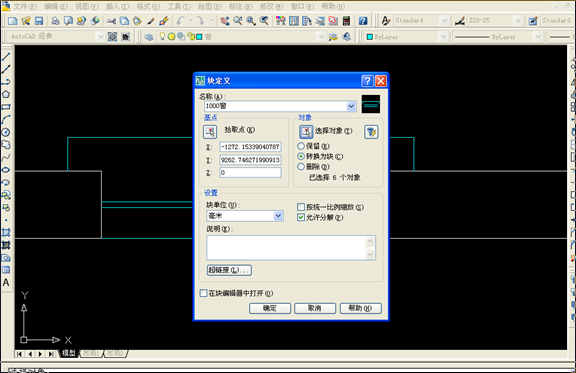This screenshot has height=373, width=576.
Task: Click the Pan hand icon
Action: pyautogui.click(x=225, y=21)
